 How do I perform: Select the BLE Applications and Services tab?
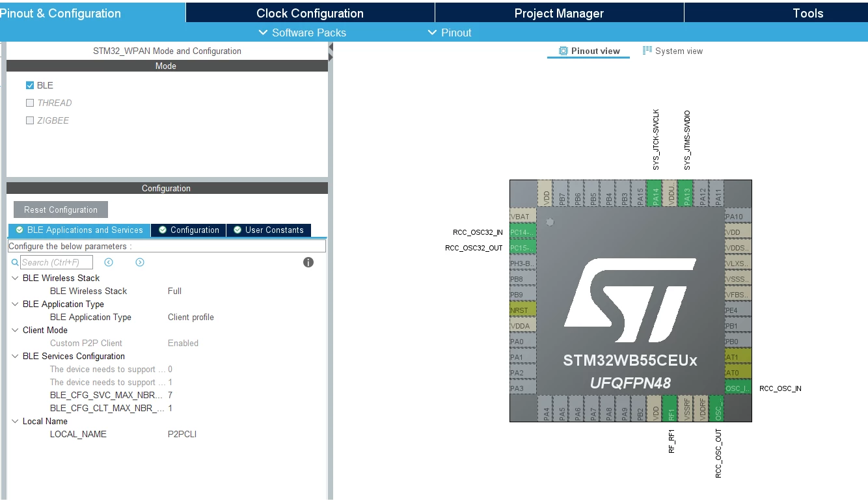[79, 230]
